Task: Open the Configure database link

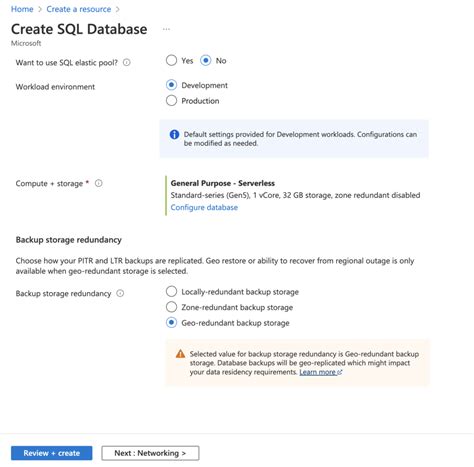Action: click(204, 207)
